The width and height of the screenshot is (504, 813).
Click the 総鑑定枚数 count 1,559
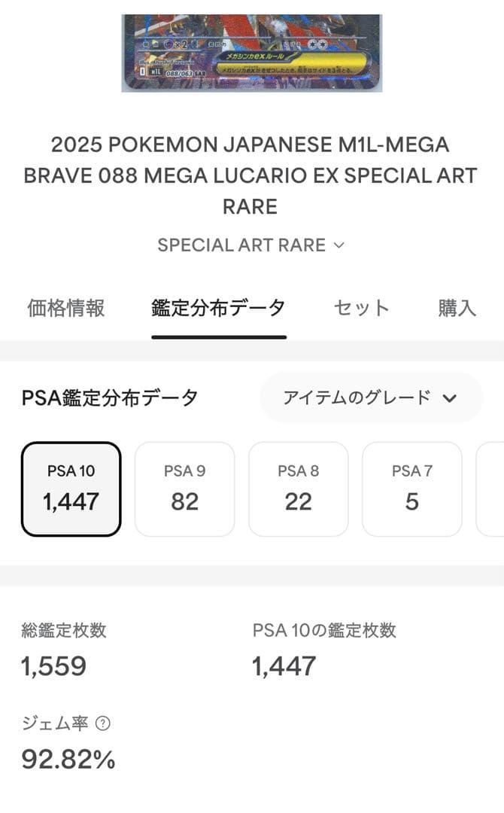[x=52, y=665]
